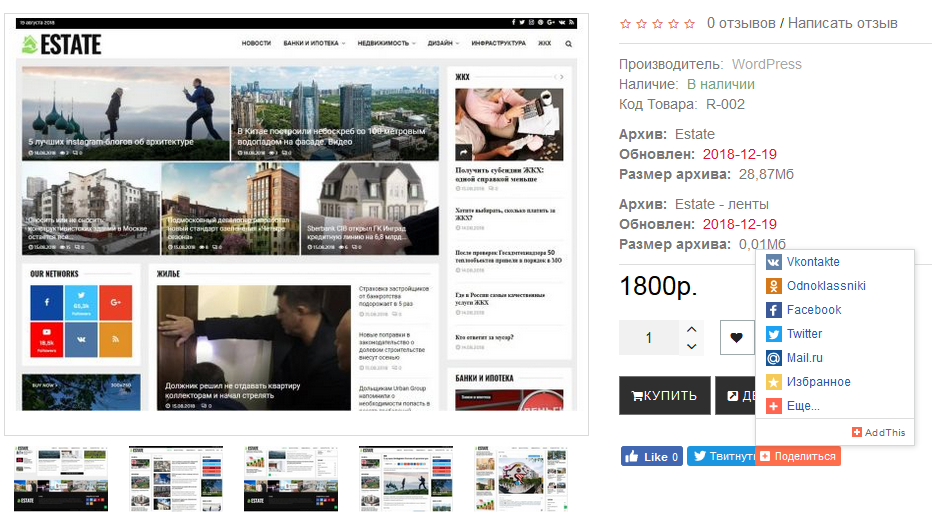Viewport: 932px width, 527px height.
Task: Increase quantity with the up arrow
Action: point(691,328)
